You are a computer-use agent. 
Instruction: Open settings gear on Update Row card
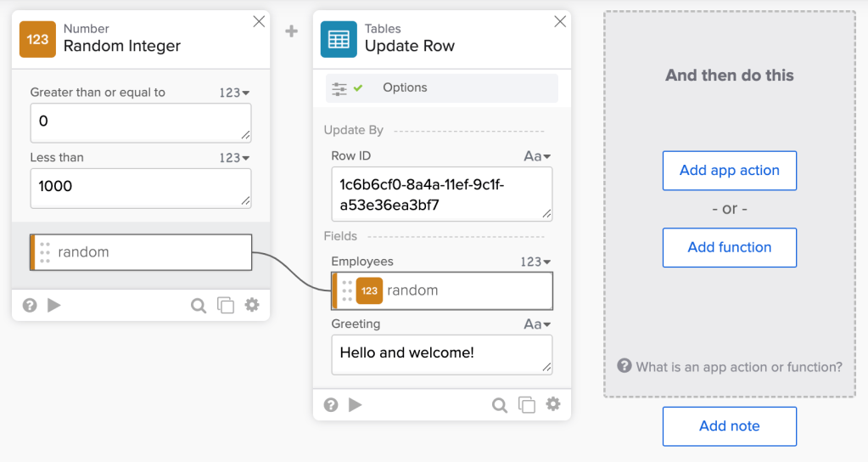[x=553, y=404]
